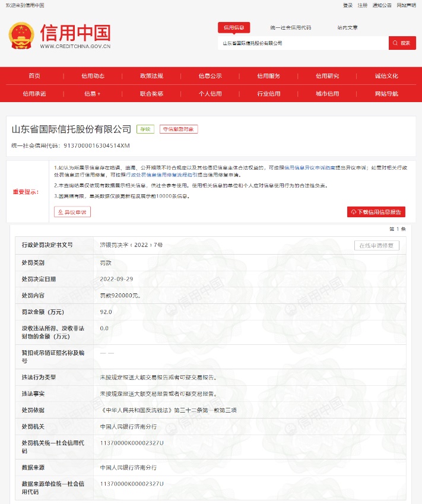This screenshot has height=504, width=422.
Task: Open 信用动态 navigation menu item
Action: [93, 76]
